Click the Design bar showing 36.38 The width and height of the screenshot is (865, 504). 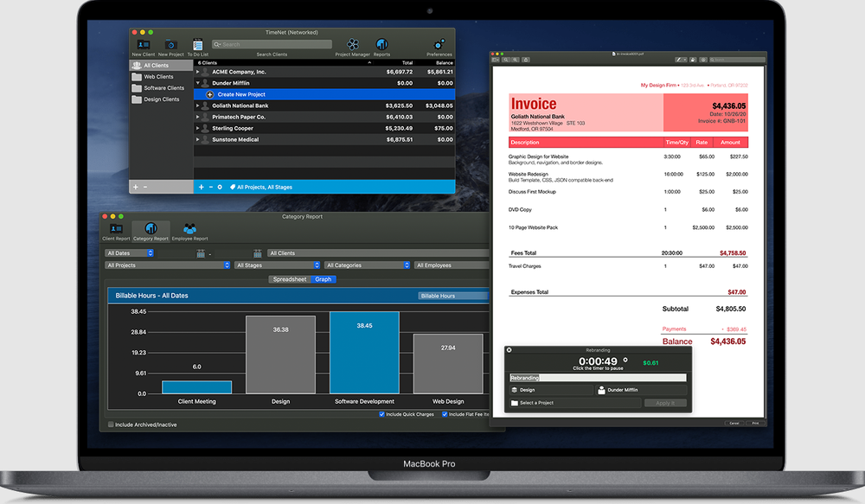click(280, 355)
